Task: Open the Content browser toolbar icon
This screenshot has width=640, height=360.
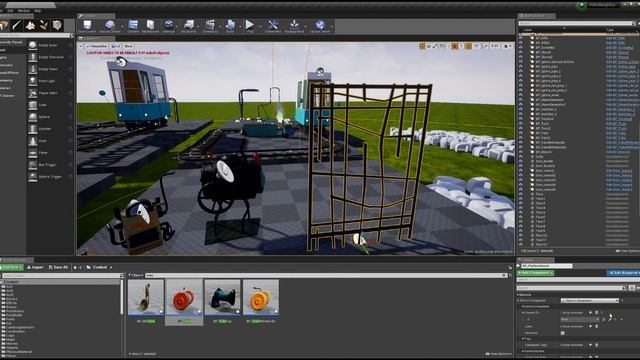Action: click(133, 25)
